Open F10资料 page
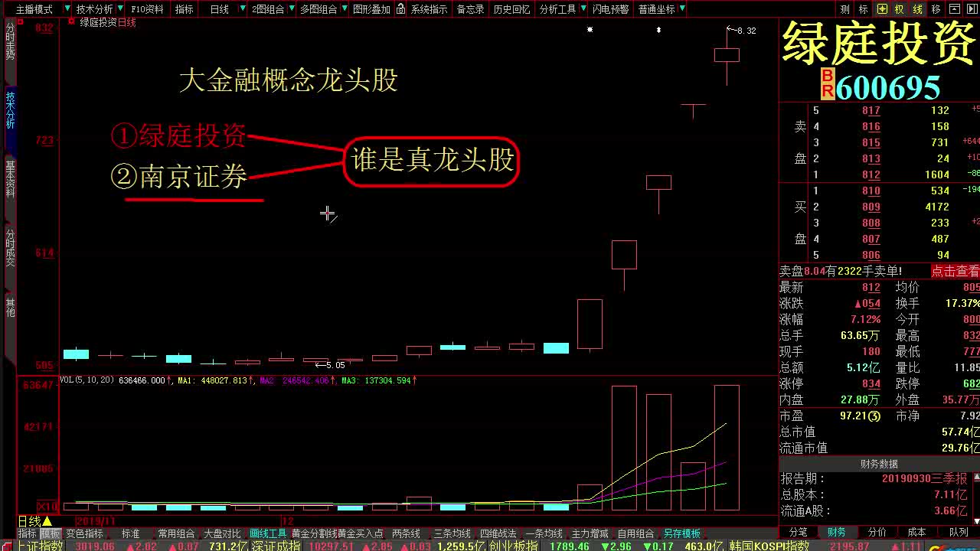 click(147, 9)
